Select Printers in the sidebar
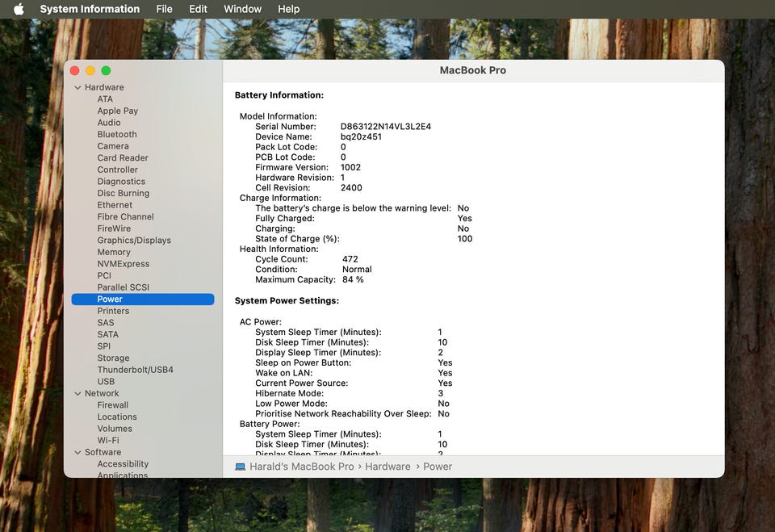The image size is (775, 532). 113,311
